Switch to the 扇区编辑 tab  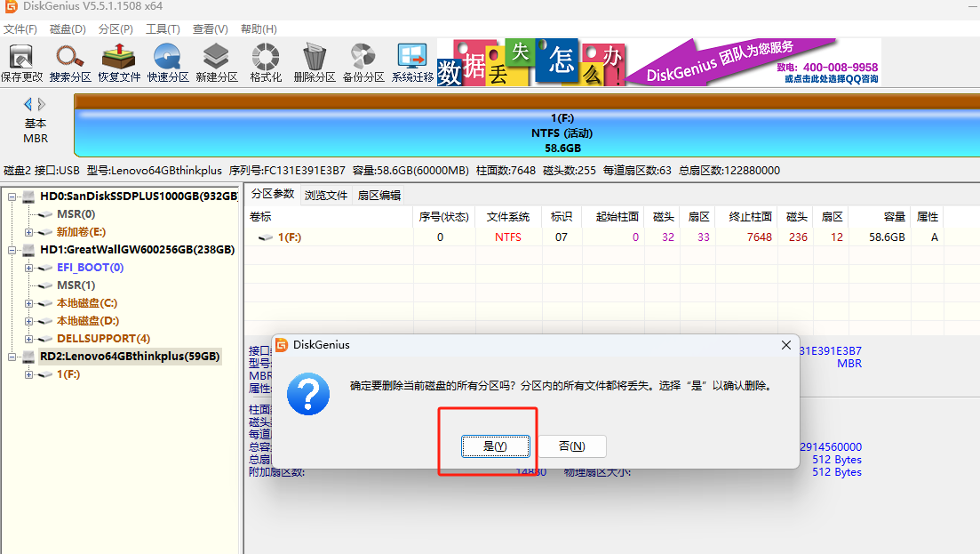tap(378, 195)
